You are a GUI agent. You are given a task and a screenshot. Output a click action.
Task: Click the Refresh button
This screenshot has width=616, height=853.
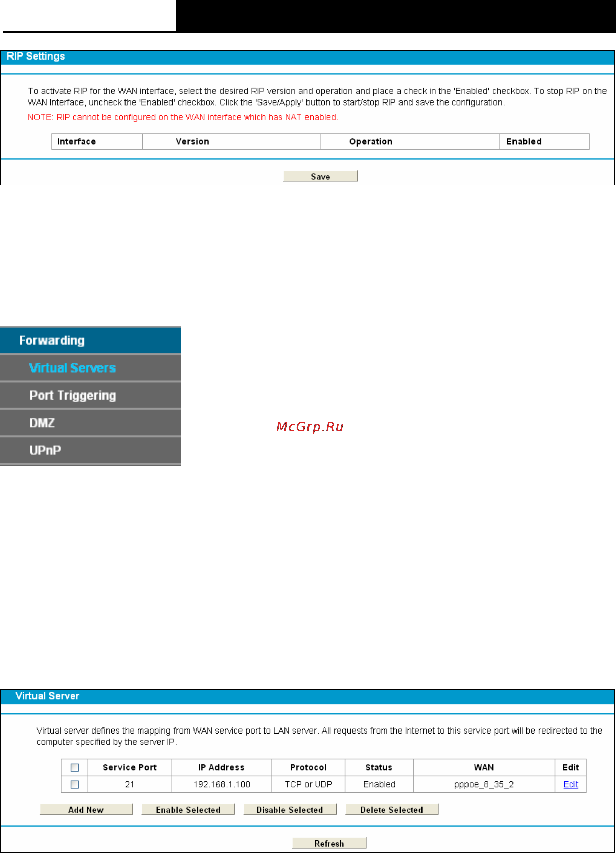click(329, 843)
